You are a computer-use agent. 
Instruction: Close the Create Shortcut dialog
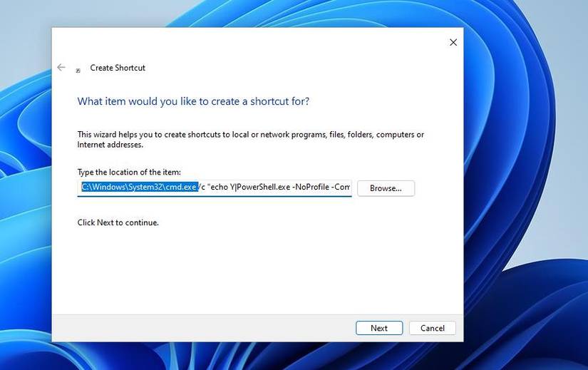coord(453,42)
